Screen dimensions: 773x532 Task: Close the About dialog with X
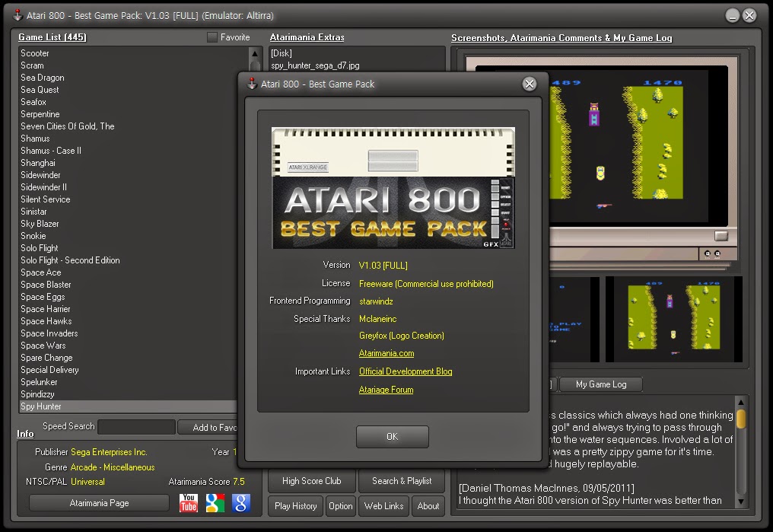pyautogui.click(x=529, y=84)
